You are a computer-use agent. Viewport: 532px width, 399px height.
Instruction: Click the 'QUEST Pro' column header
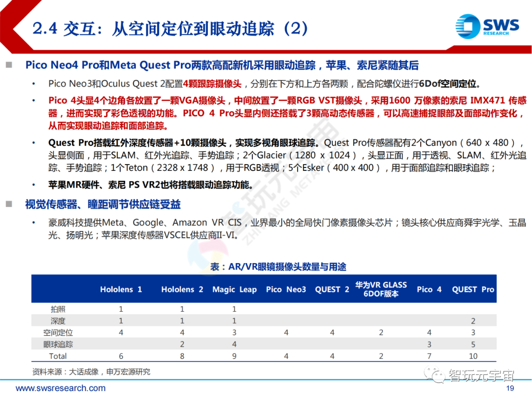(473, 290)
